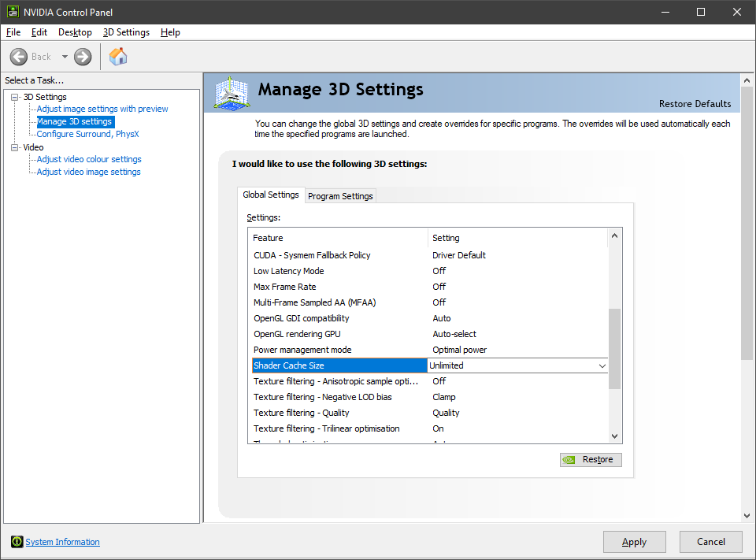Open the 3D Settings menu
Viewport: 756px width, 560px height.
pyautogui.click(x=126, y=32)
